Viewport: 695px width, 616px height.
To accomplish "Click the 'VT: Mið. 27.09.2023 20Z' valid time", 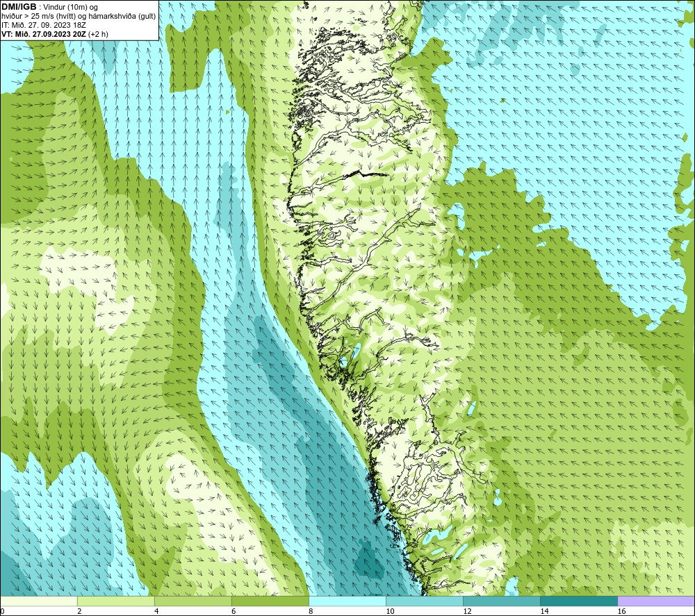I will coord(44,34).
